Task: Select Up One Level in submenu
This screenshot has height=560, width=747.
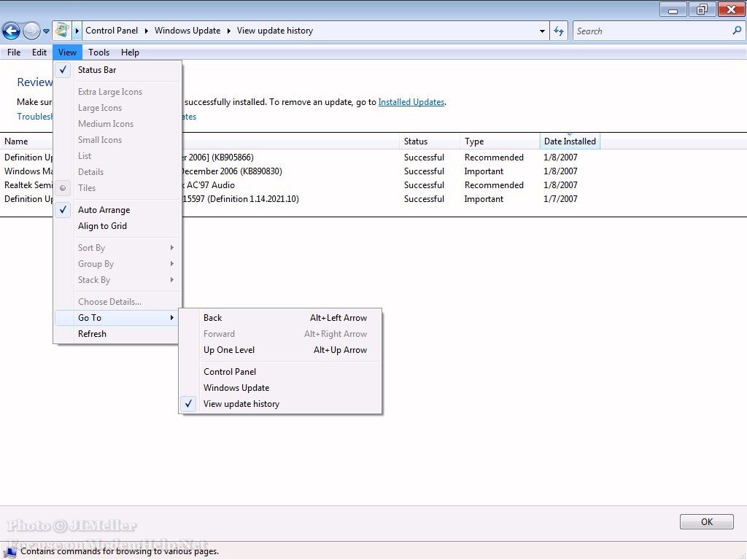Action: tap(229, 350)
